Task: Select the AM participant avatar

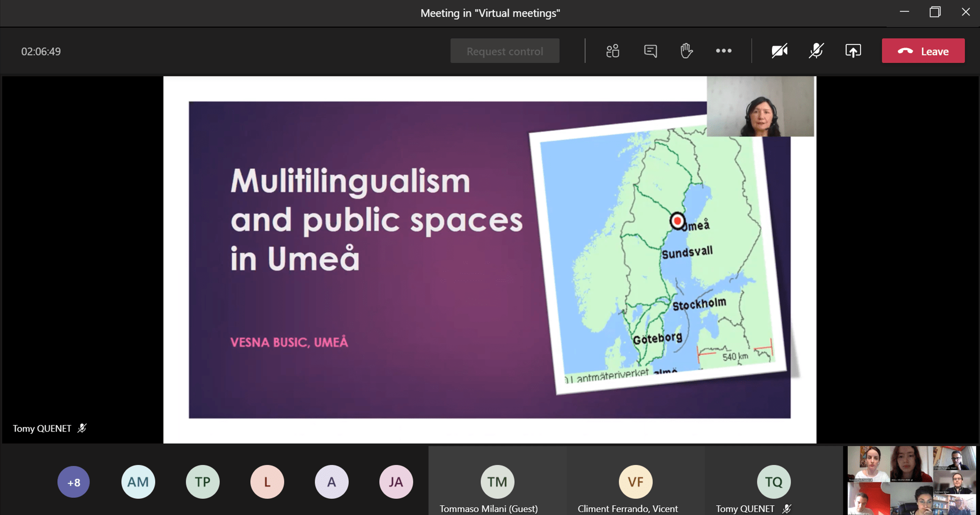Action: [138, 482]
